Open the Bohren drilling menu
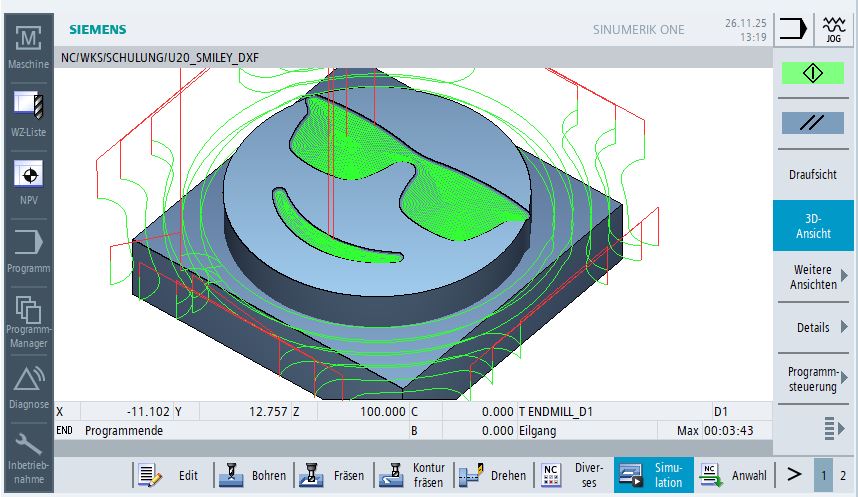This screenshot has width=858, height=497. [252, 476]
